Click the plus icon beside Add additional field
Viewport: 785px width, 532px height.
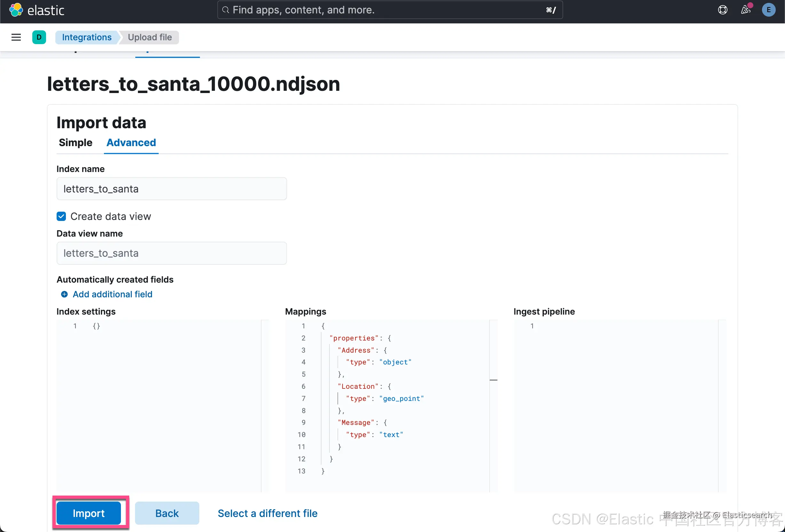pyautogui.click(x=64, y=294)
